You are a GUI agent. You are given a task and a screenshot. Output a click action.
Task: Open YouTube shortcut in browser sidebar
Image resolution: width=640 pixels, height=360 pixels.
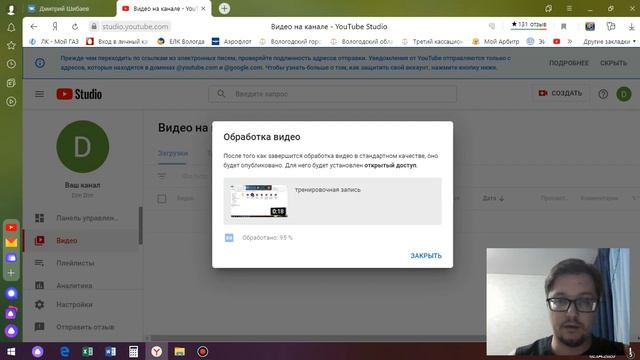(x=11, y=227)
